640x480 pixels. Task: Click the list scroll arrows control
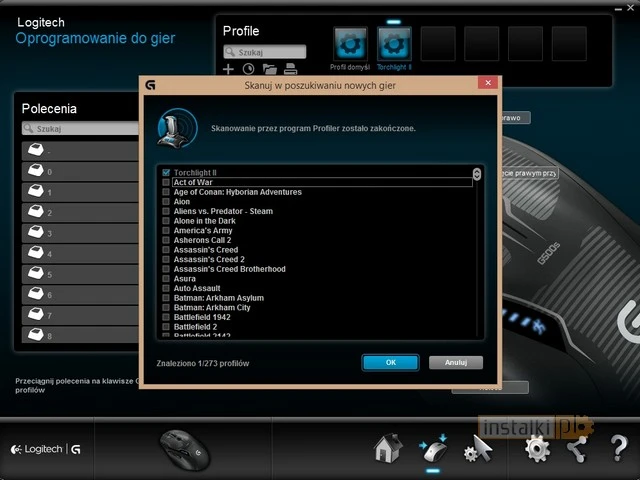pyautogui.click(x=476, y=174)
